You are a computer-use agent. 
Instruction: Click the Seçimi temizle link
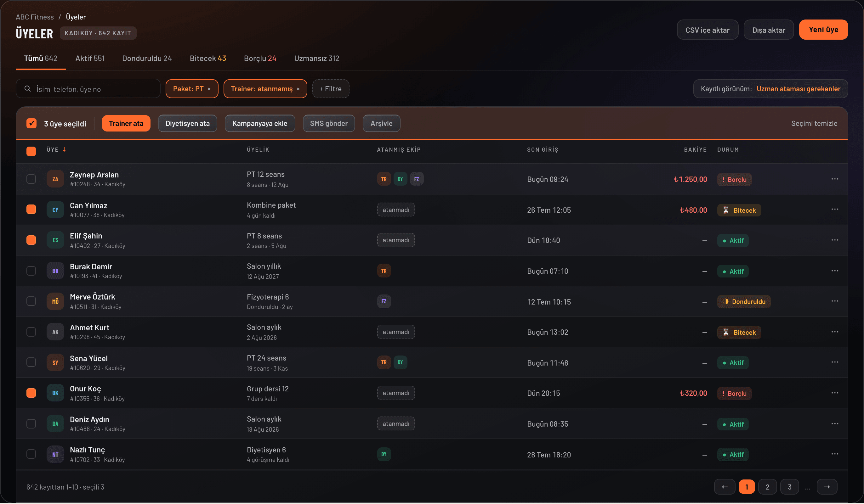coord(814,124)
